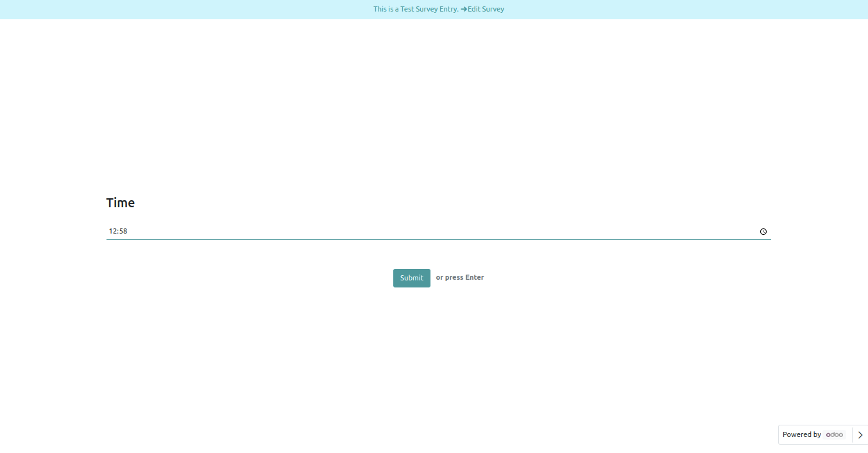Image resolution: width=868 pixels, height=453 pixels.
Task: Click the 'Time' question heading
Action: pos(121,203)
